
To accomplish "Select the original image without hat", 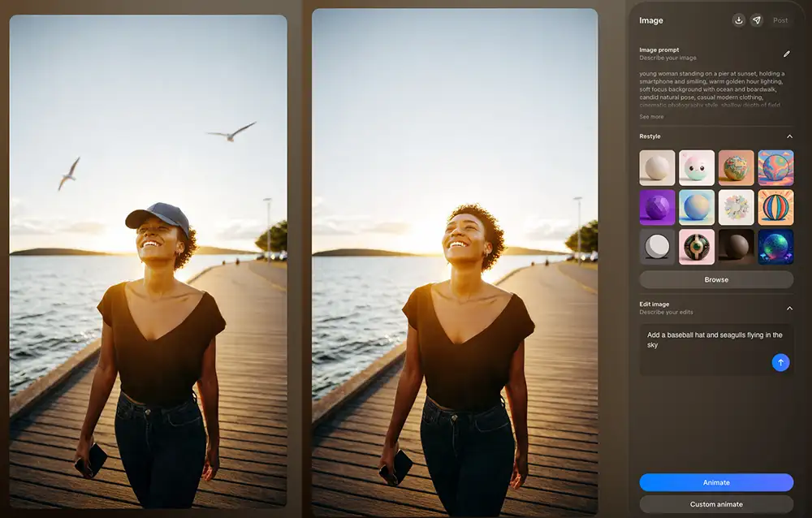I will pyautogui.click(x=455, y=260).
